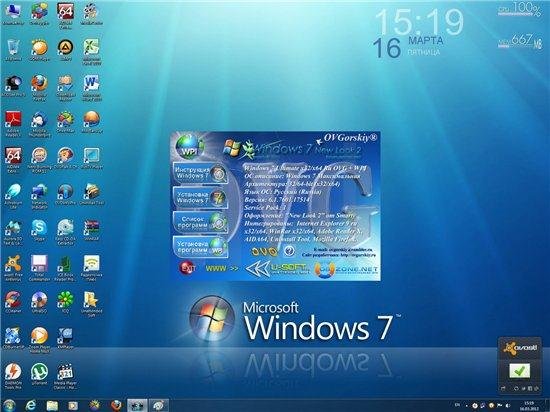Click the Firefox taskbar icon
The width and height of the screenshot is (550, 412).
coord(116,406)
